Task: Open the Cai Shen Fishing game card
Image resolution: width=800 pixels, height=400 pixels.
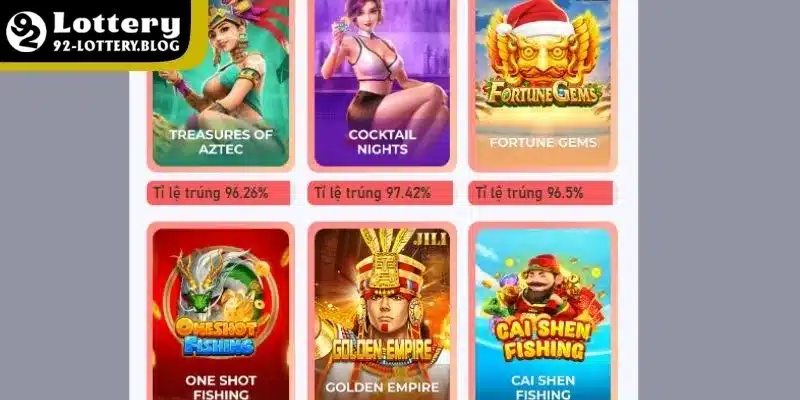Action: click(x=543, y=311)
